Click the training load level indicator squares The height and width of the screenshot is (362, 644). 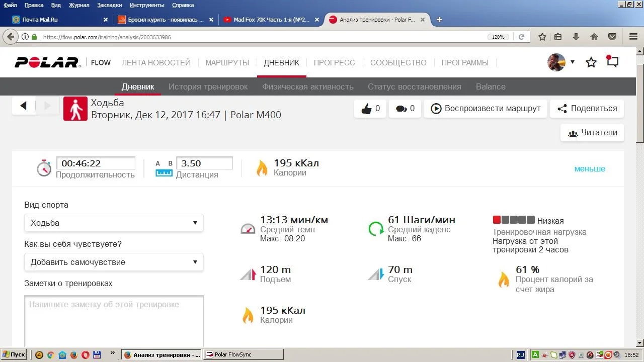click(x=514, y=220)
